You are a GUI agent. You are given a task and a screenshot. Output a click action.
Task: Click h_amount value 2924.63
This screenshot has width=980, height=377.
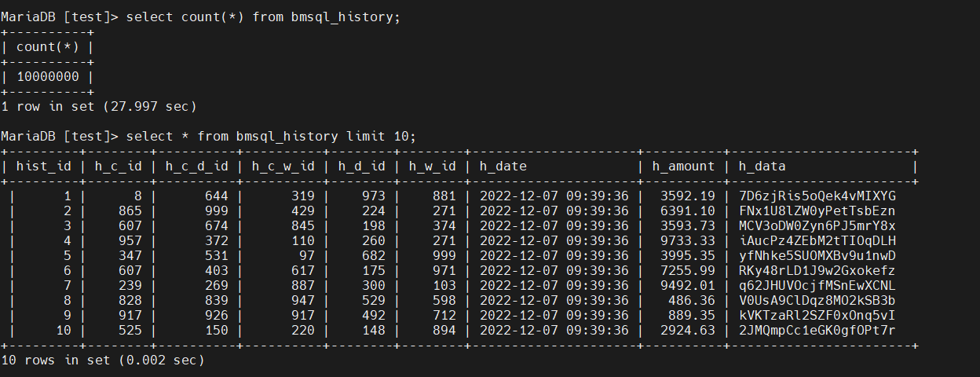pos(688,331)
